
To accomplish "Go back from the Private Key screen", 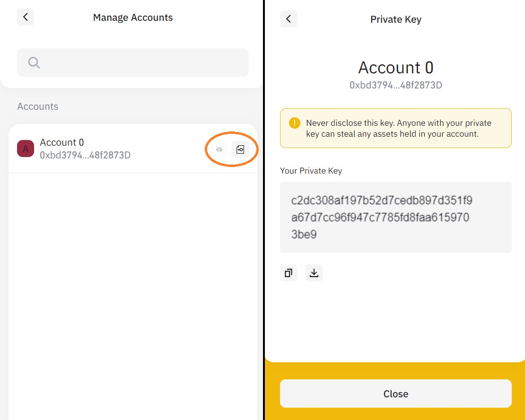I will tap(289, 19).
